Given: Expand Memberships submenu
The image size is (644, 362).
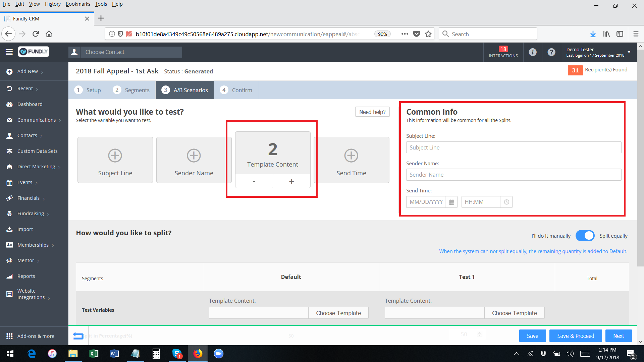Looking at the screenshot, I should 53,246.
